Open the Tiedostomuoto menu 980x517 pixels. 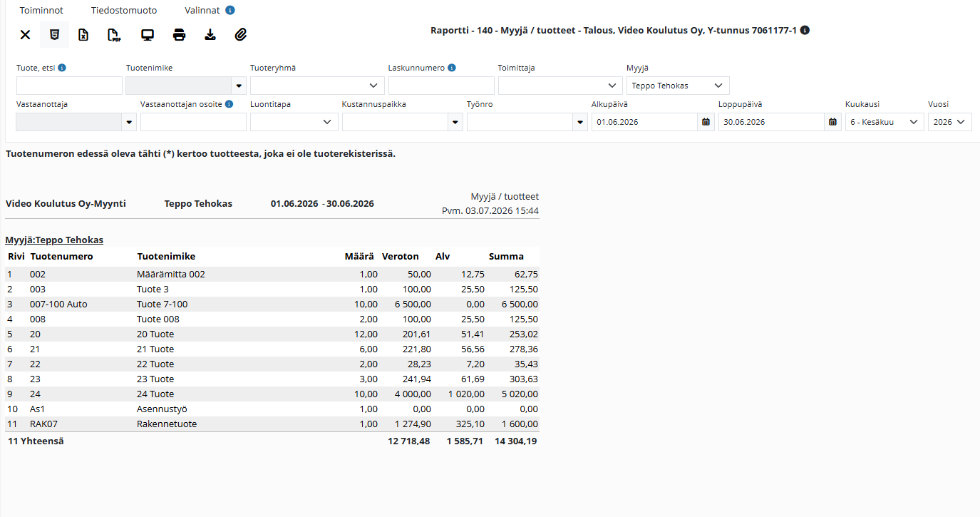pyautogui.click(x=124, y=11)
